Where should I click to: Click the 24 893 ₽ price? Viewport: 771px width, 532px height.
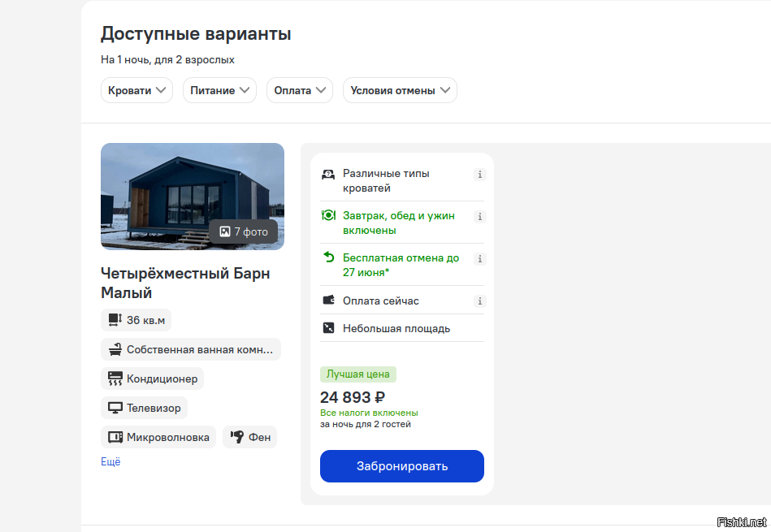click(353, 397)
